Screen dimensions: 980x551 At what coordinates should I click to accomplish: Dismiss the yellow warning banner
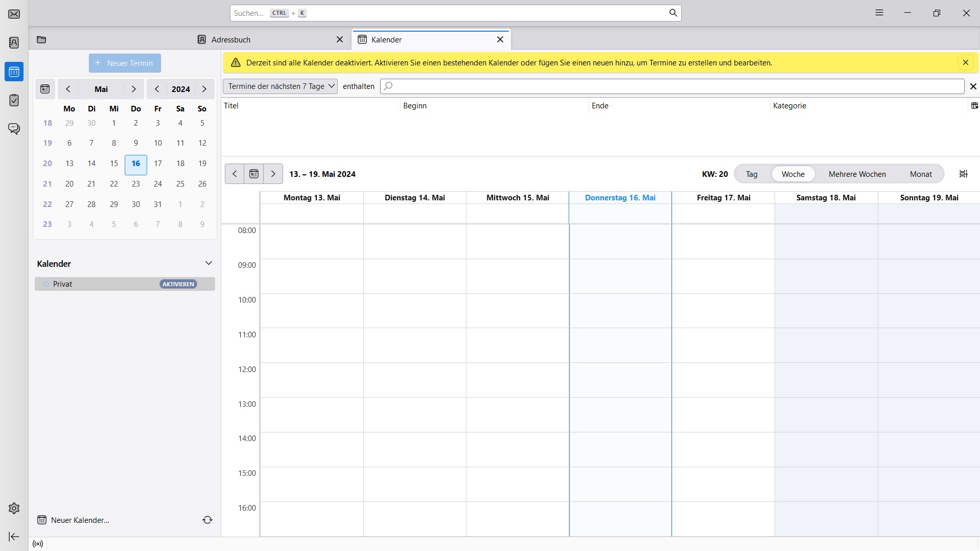click(x=965, y=63)
